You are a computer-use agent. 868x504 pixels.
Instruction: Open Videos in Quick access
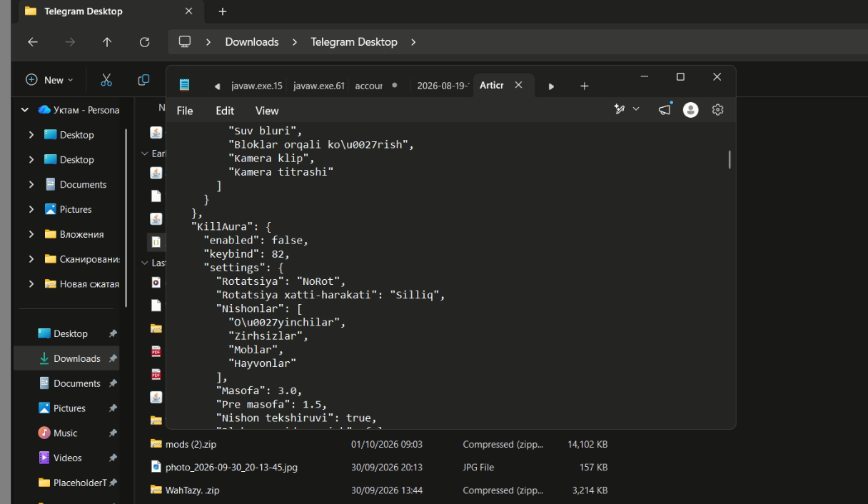(x=68, y=458)
